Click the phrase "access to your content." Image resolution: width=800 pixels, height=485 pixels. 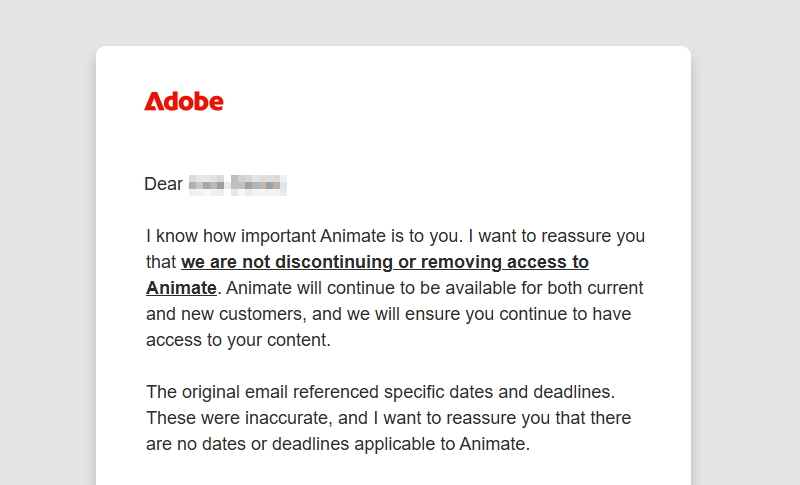238,340
